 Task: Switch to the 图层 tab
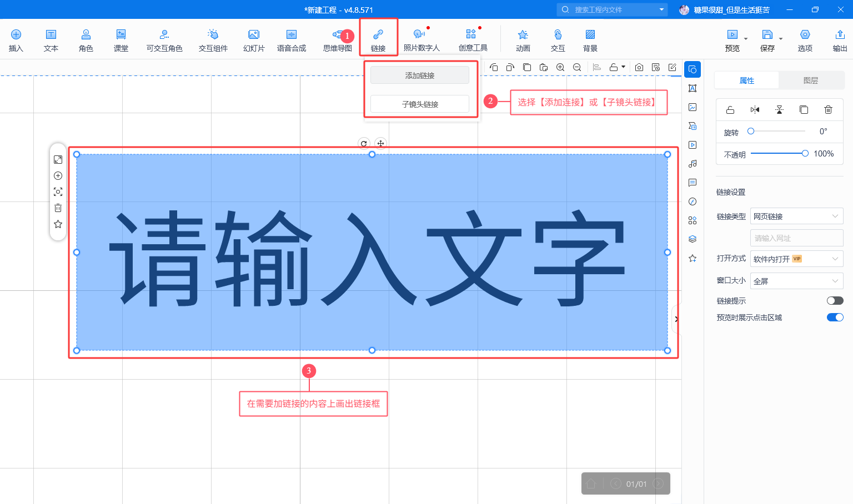[x=811, y=80]
